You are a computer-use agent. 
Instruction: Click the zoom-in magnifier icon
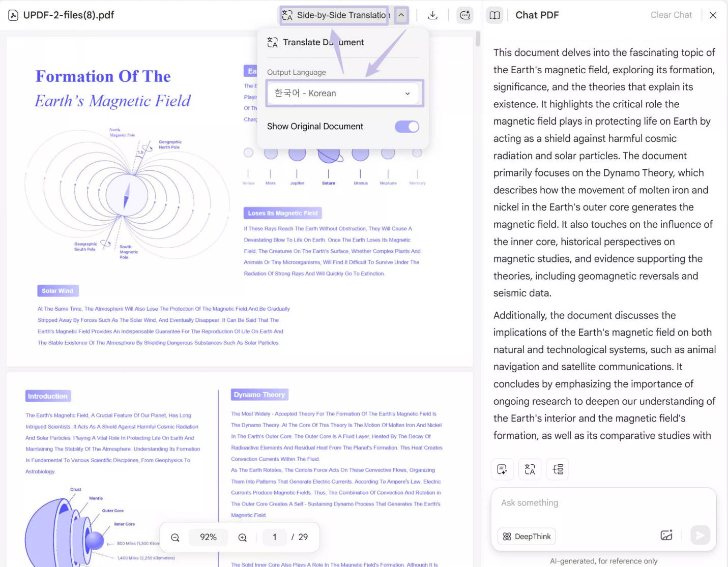(x=242, y=537)
